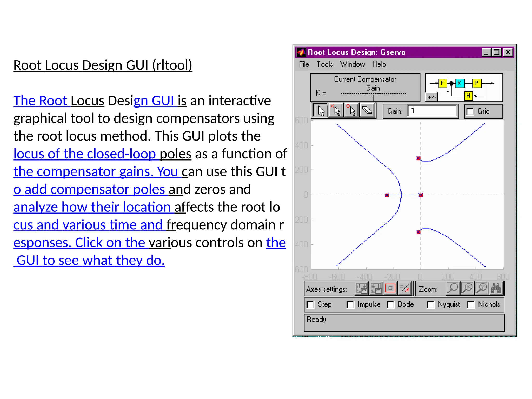Follow the 'The Root' hyperlink

click(x=40, y=101)
